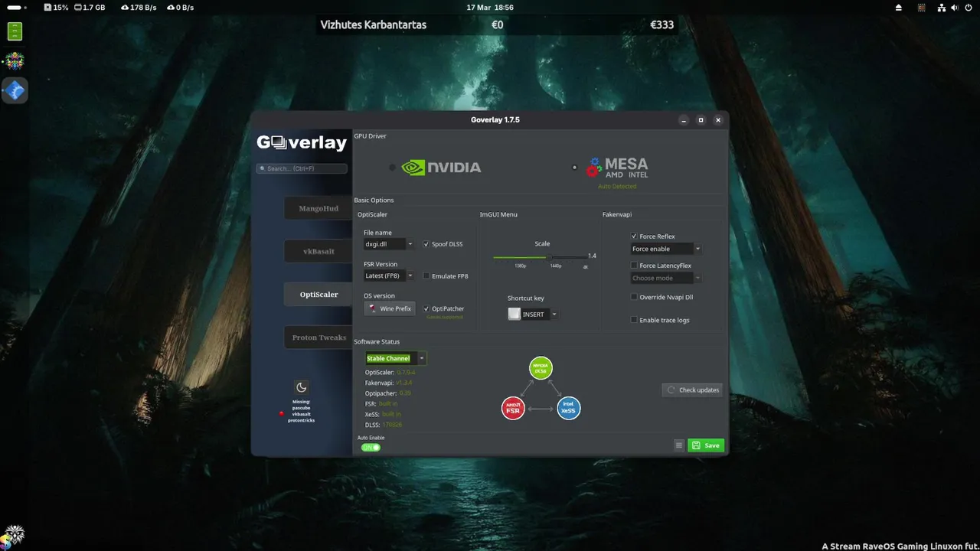Enable the trace logs checkbox

pyautogui.click(x=634, y=320)
